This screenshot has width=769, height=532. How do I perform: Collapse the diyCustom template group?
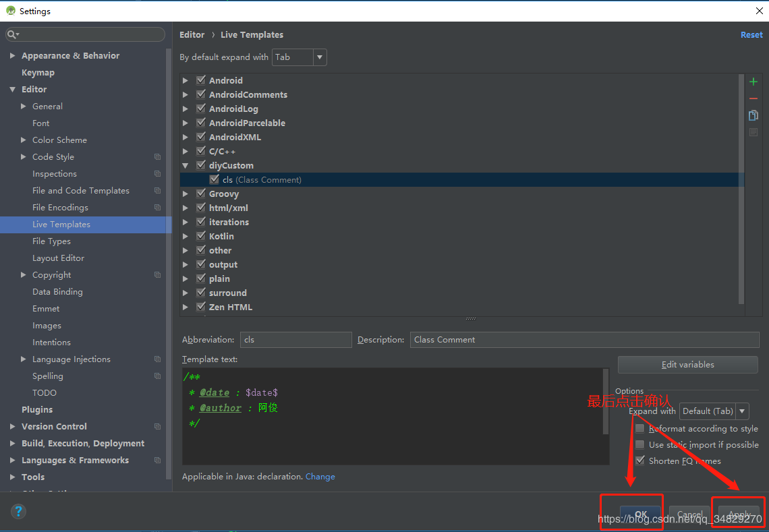click(186, 166)
